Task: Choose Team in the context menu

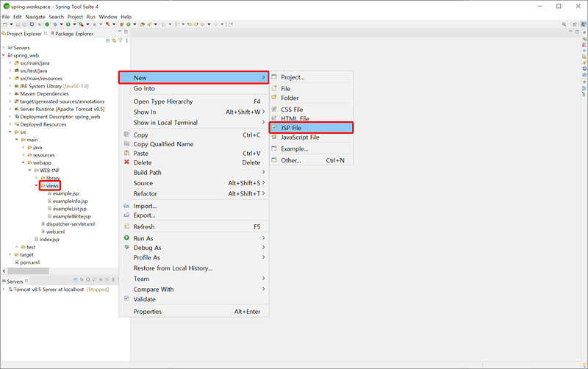Action: click(x=194, y=279)
